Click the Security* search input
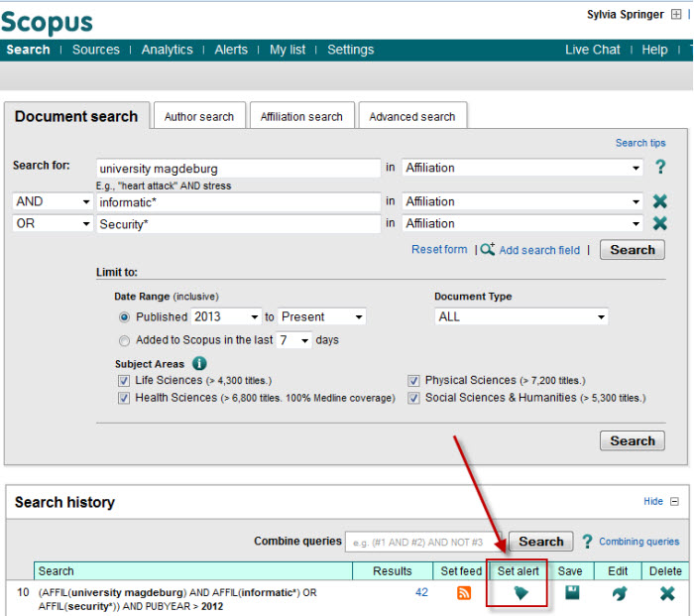694x616 pixels. [238, 223]
